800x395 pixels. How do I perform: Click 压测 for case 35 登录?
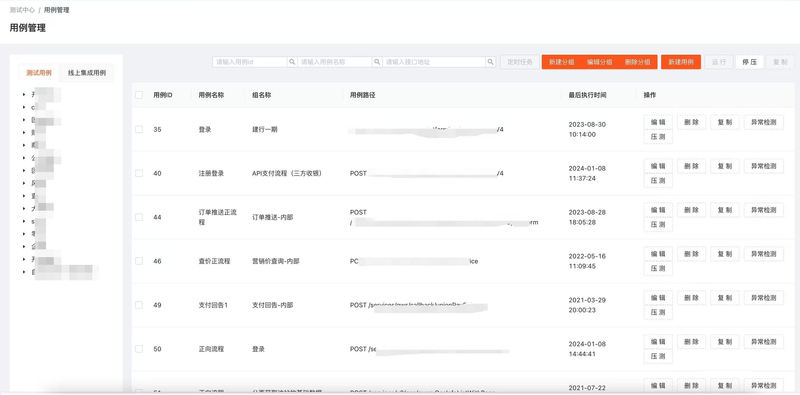[x=658, y=137]
